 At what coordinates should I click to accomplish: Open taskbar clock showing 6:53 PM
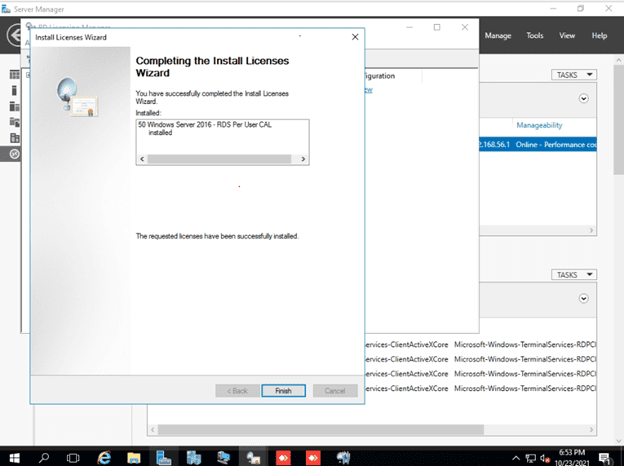pyautogui.click(x=572, y=458)
